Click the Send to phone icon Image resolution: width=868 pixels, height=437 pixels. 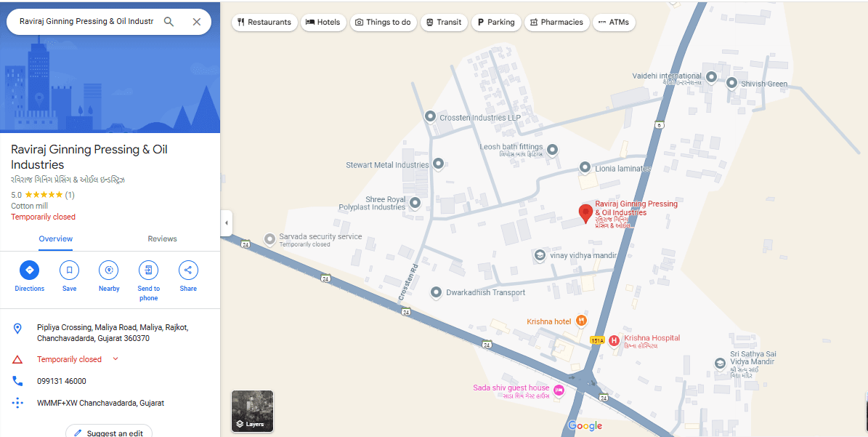pyautogui.click(x=148, y=270)
